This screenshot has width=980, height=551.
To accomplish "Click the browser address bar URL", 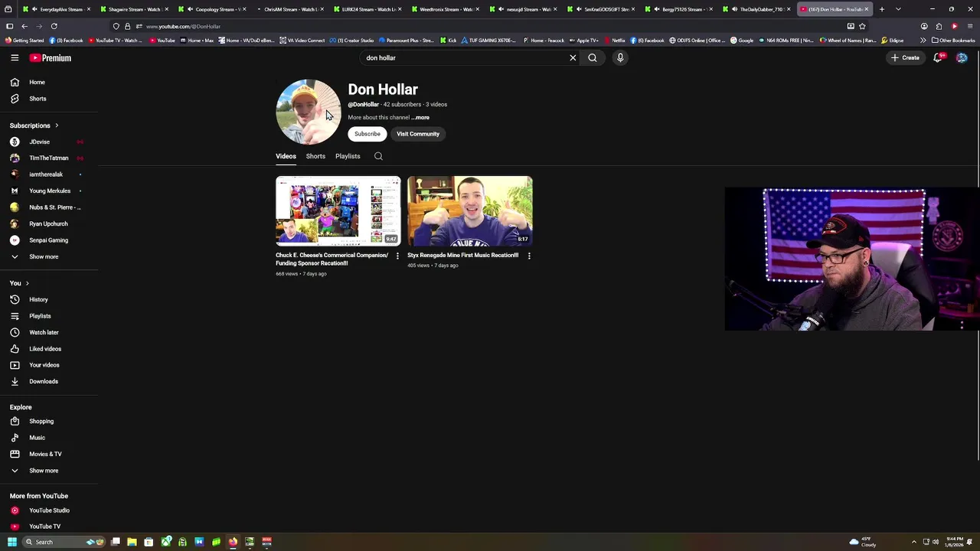I will coord(183,27).
